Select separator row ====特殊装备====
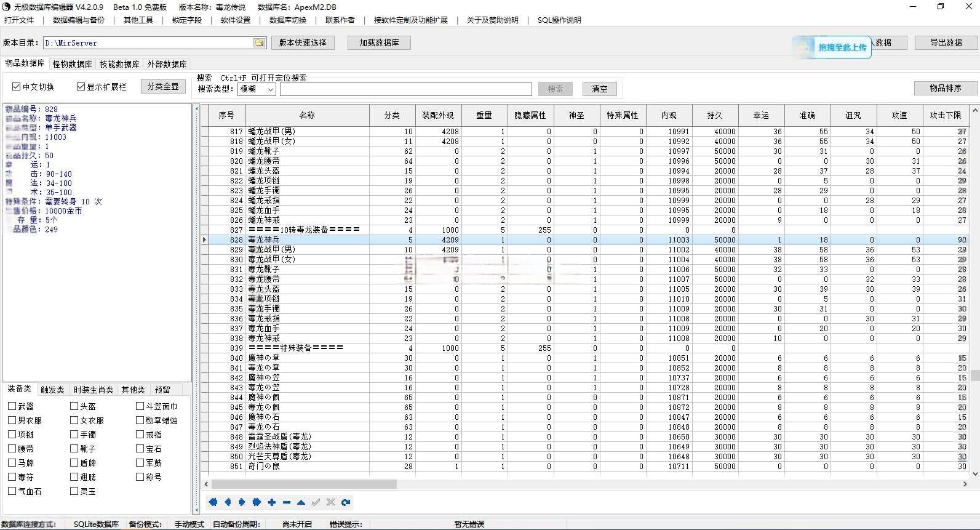The height and width of the screenshot is (530, 980). [x=586, y=348]
